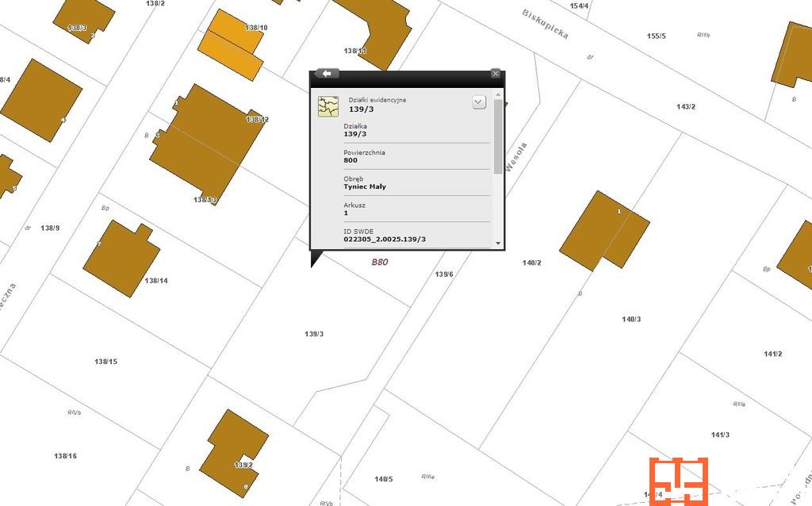Click the 'Arkusz' field label in popup

(354, 205)
